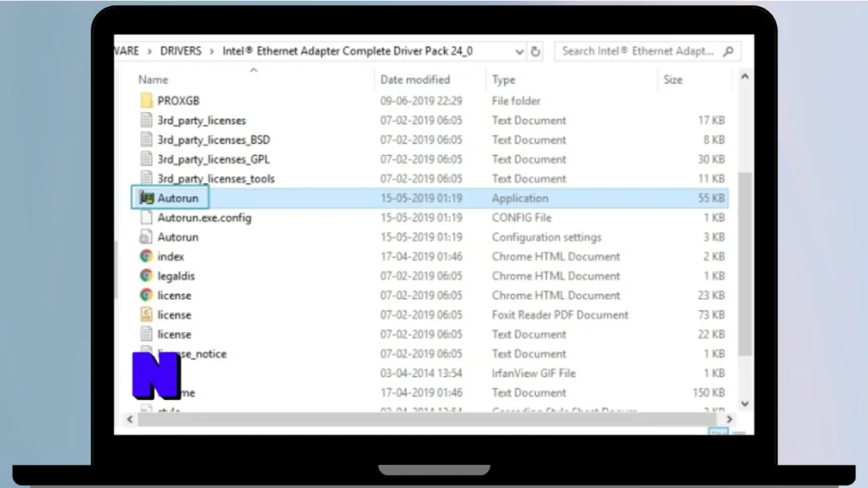This screenshot has height=488, width=868.
Task: Click the horizontal scrollbar left arrow
Action: pyautogui.click(x=130, y=419)
